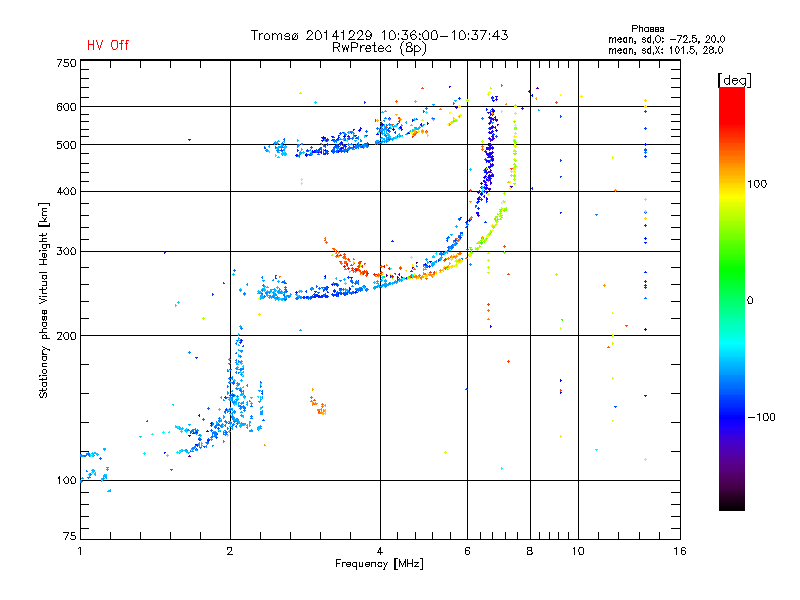The image size is (800, 600).
Task: Click the "Frequency [MHz]" axis title
Action: coord(379,564)
